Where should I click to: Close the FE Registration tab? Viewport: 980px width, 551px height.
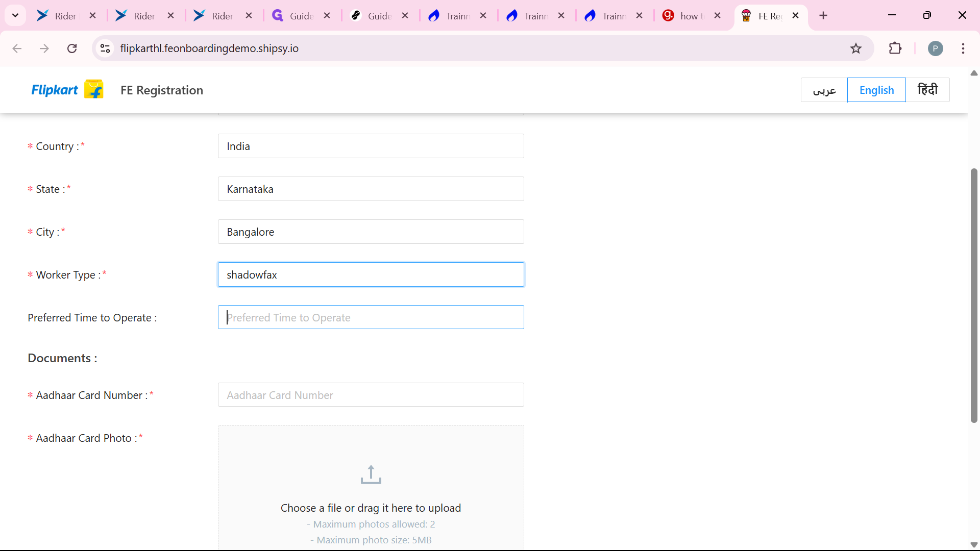[x=795, y=16]
